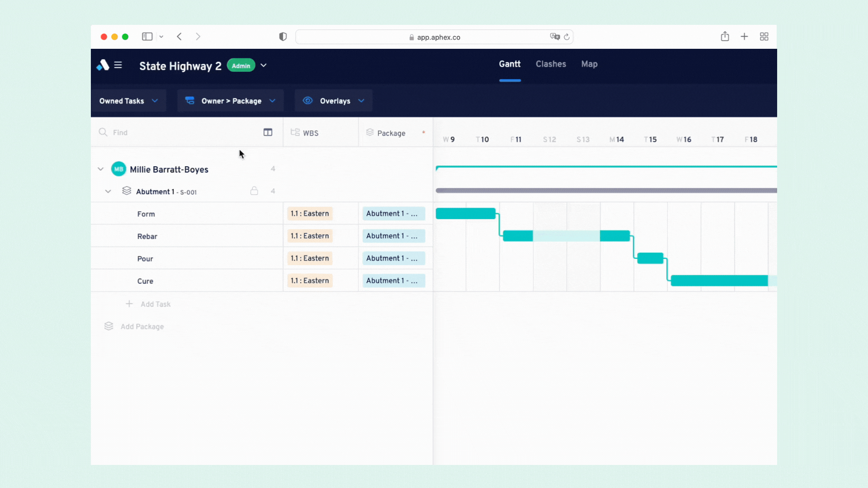Click the Map view icon

pyautogui.click(x=589, y=64)
